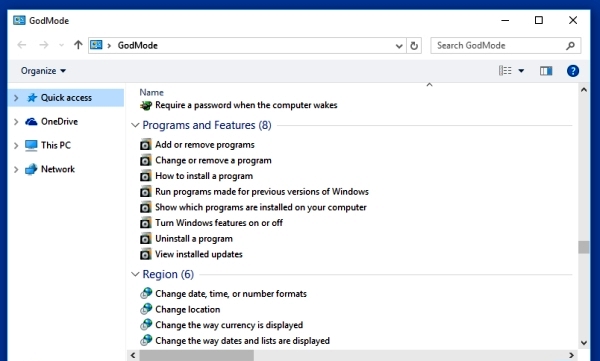Image resolution: width=600 pixels, height=361 pixels.
Task: Open the address bar history dropdown
Action: pyautogui.click(x=399, y=46)
